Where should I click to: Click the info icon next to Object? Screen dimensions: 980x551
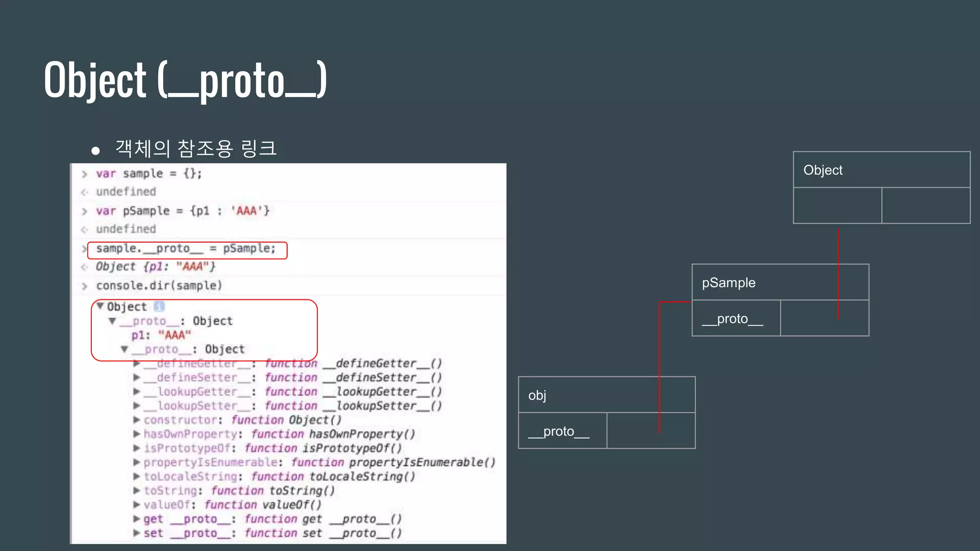point(159,306)
